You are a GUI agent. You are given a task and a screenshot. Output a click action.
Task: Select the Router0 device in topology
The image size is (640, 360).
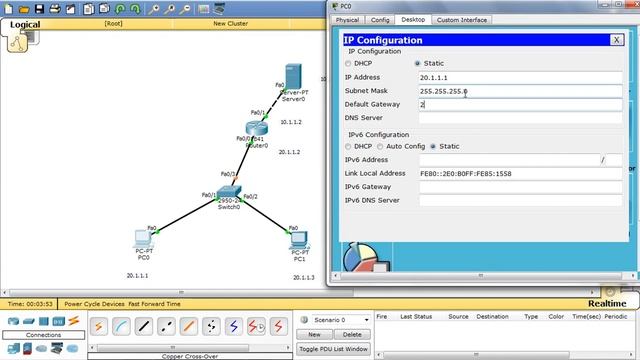[x=257, y=130]
